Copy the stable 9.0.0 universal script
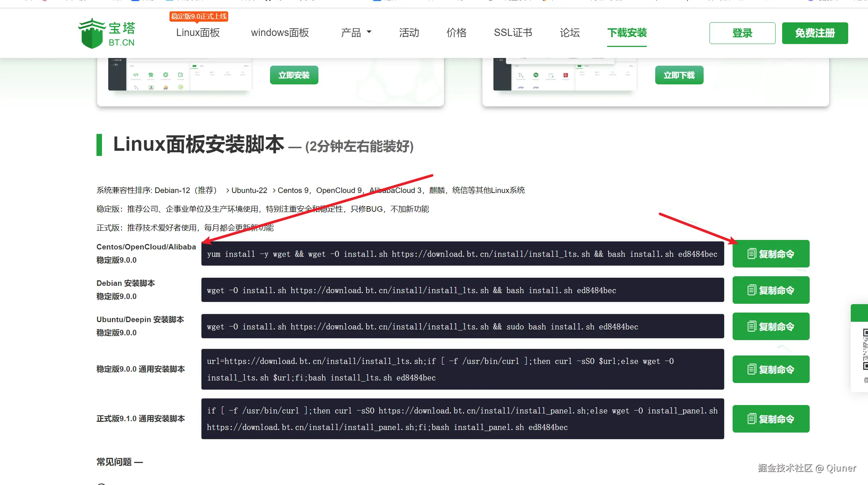Screen dimensions: 868x485 pos(770,369)
